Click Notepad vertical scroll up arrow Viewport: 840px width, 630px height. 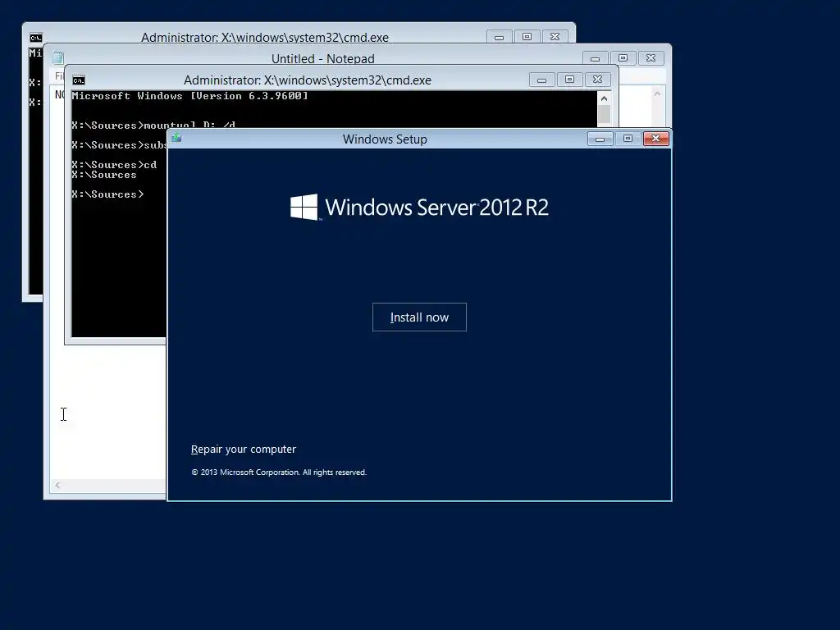[x=657, y=94]
